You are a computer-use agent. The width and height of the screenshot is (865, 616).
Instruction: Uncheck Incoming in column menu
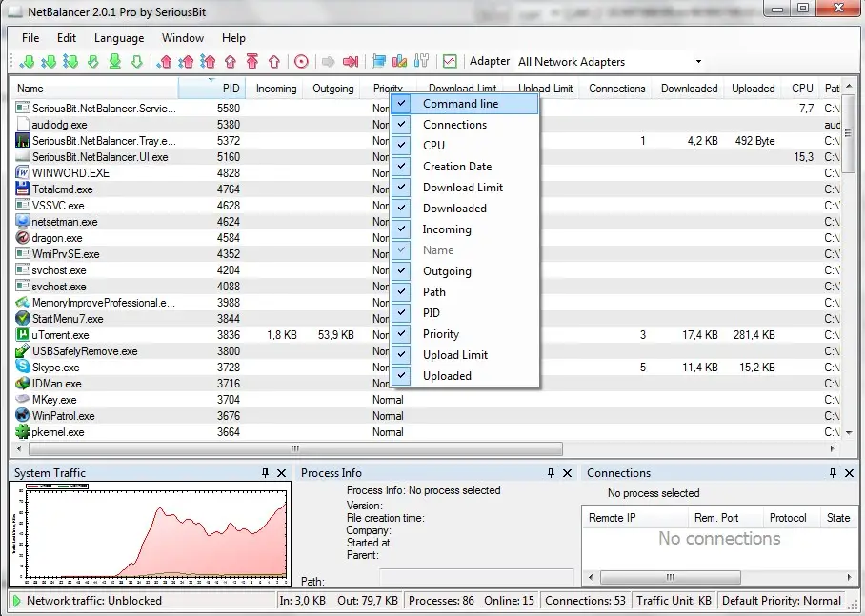click(465, 229)
